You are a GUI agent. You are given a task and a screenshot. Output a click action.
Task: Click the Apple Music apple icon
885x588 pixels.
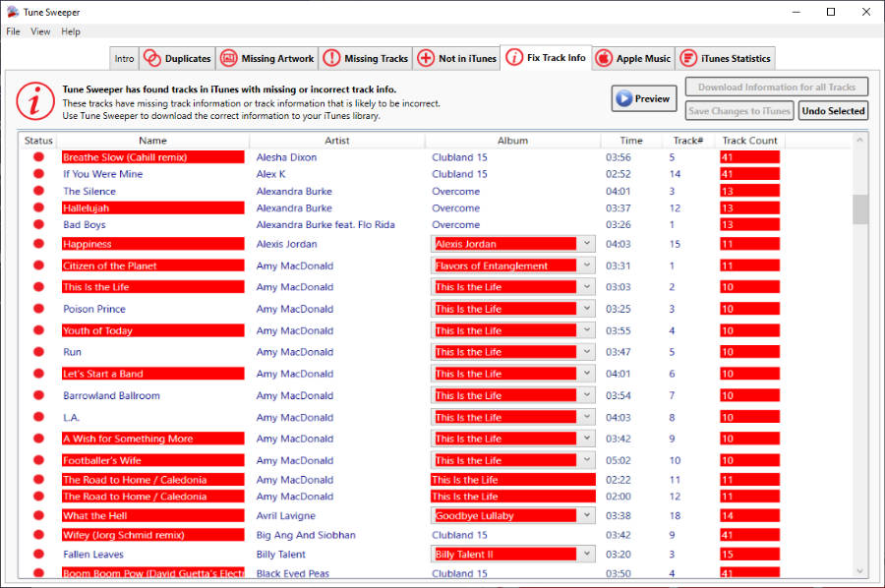[604, 58]
